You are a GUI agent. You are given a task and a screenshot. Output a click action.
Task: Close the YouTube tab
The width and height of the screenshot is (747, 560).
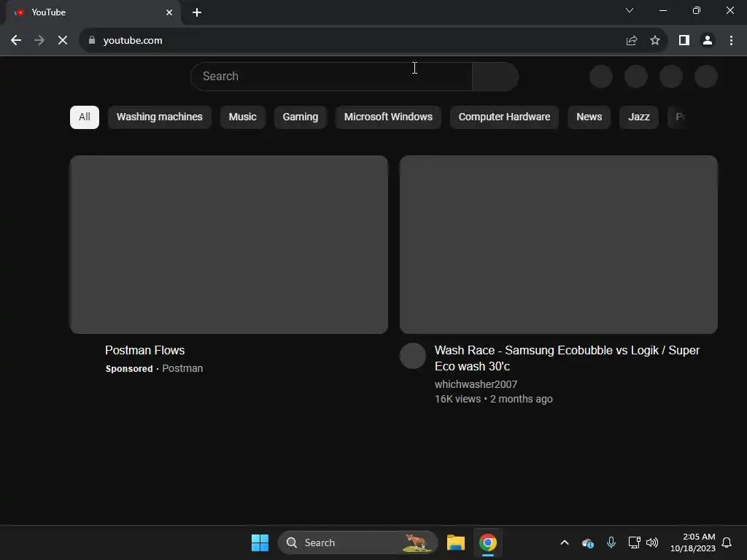169,12
